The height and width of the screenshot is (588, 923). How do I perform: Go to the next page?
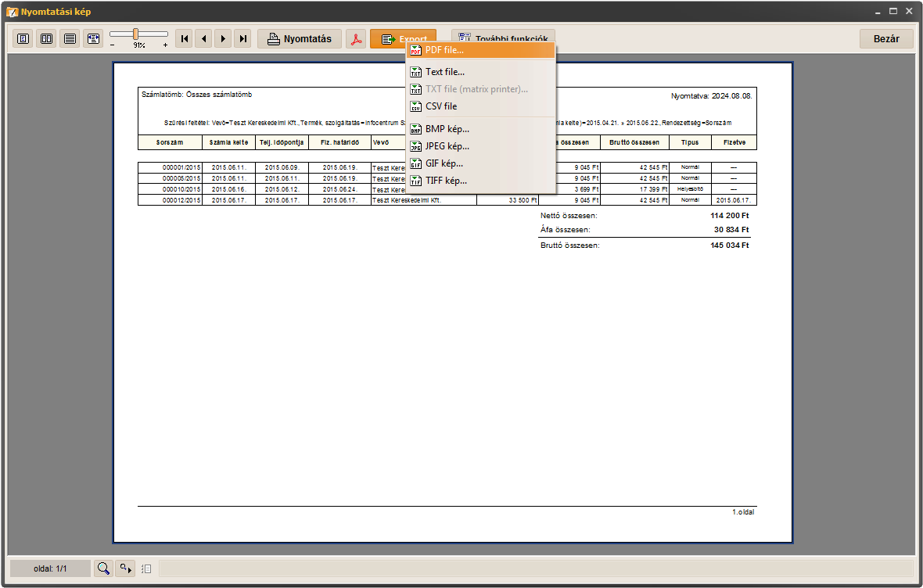(x=223, y=39)
